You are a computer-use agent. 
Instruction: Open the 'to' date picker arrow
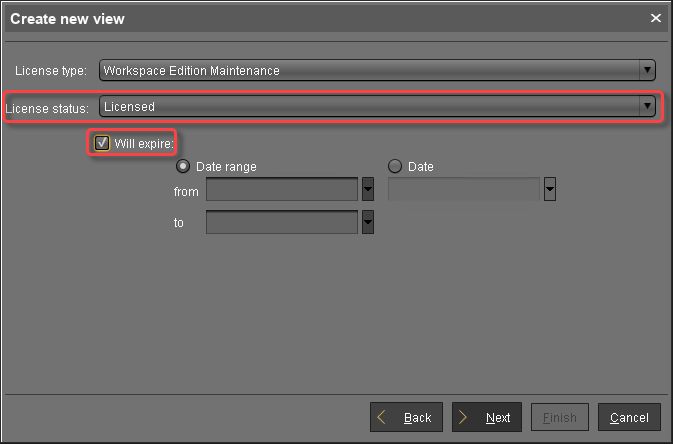(367, 222)
